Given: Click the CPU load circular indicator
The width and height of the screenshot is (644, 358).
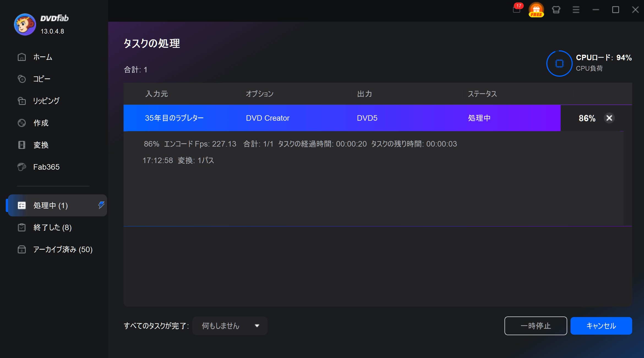Looking at the screenshot, I should [x=559, y=64].
